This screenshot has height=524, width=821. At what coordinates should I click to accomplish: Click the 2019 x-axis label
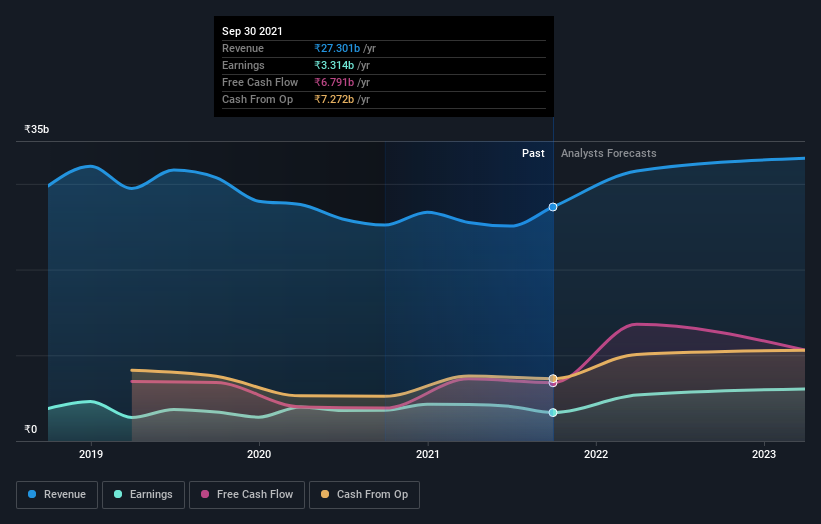(91, 454)
